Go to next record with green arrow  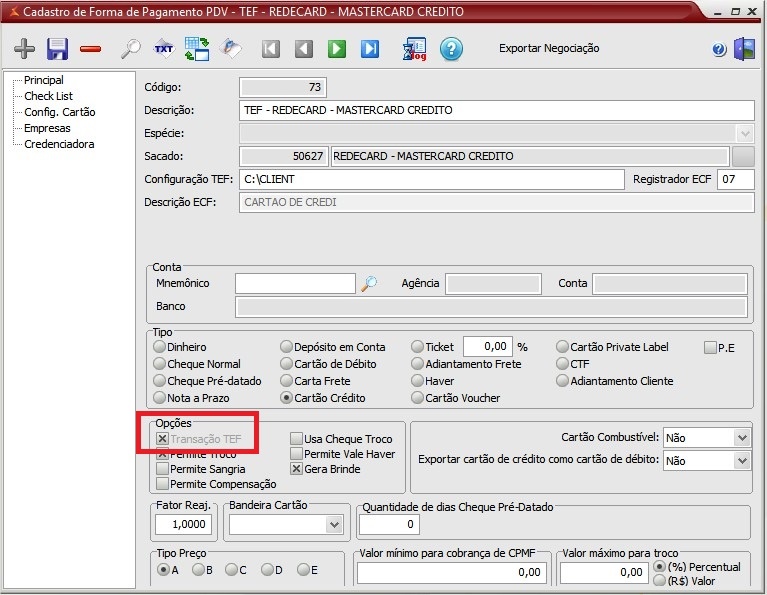pos(337,49)
